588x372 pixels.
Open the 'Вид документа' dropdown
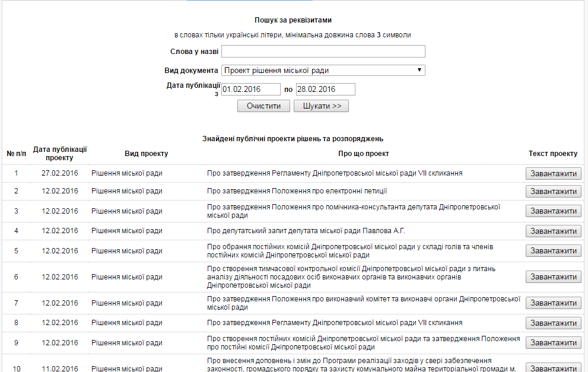click(x=323, y=71)
